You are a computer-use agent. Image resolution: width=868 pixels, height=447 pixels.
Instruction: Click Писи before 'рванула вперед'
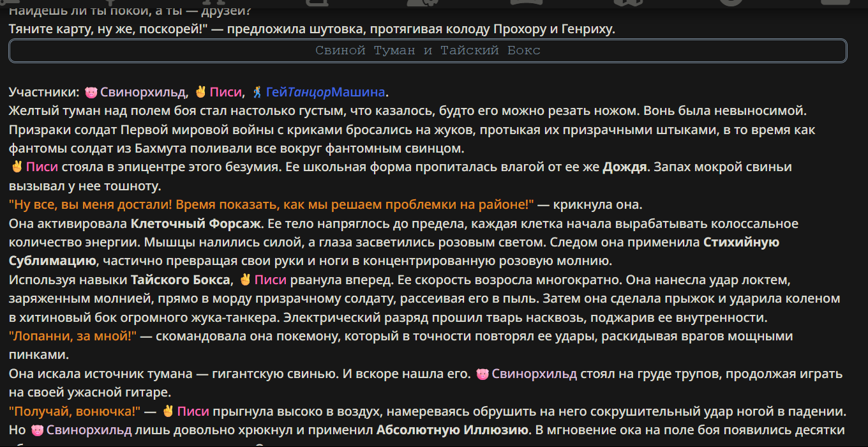(270, 280)
